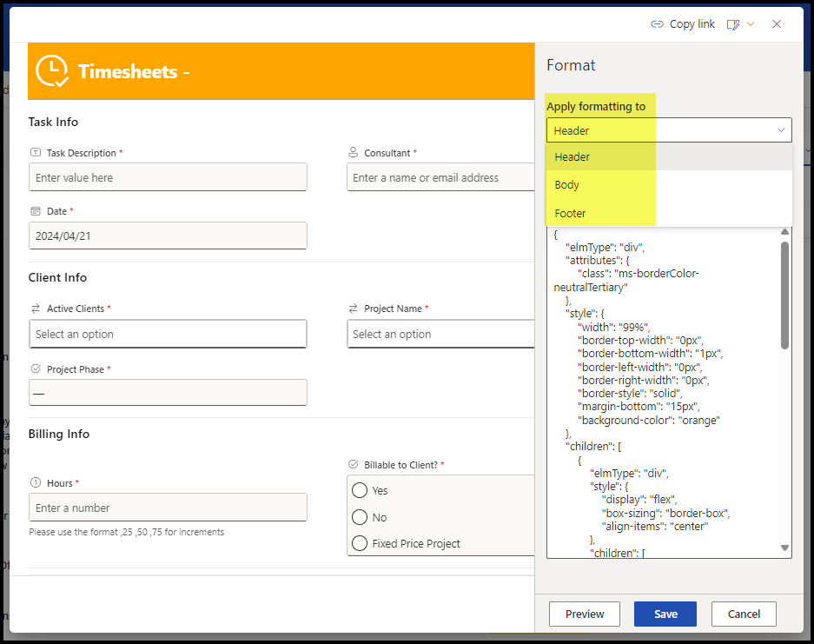Collapse the Apply formatting to dropdown
This screenshot has height=644, width=814.
pyautogui.click(x=780, y=130)
